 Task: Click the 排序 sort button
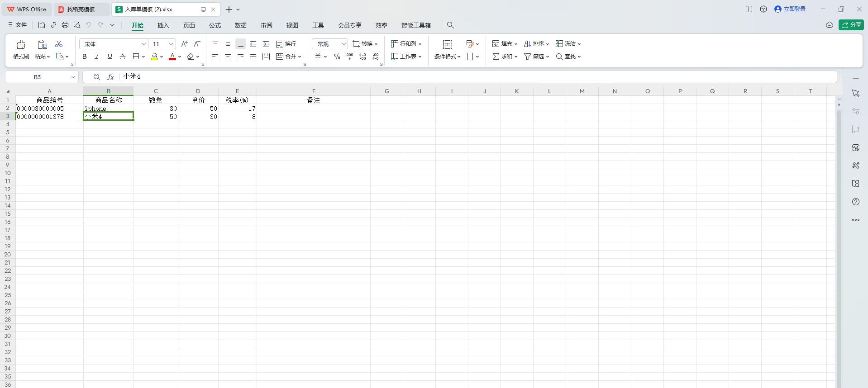point(536,44)
